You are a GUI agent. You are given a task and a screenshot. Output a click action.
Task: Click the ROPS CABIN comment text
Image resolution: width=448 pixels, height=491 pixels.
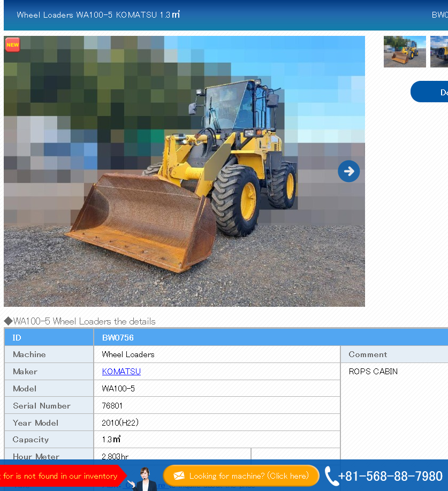click(x=373, y=372)
